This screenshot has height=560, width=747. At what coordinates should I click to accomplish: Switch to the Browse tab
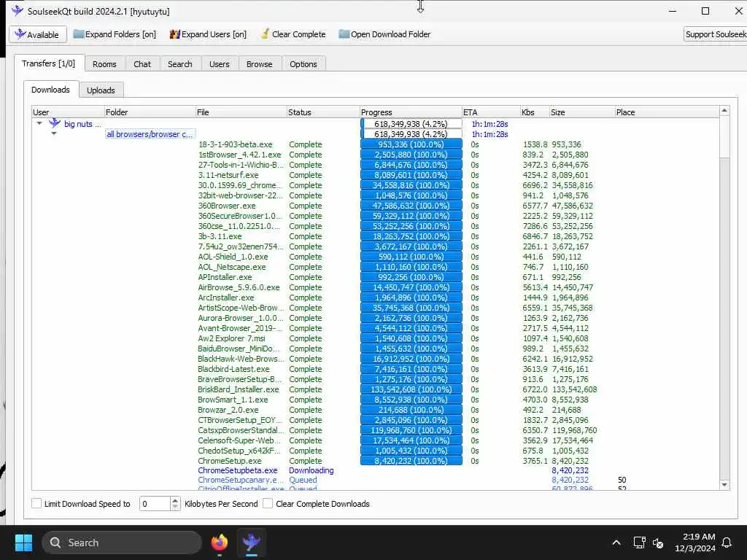coord(259,64)
